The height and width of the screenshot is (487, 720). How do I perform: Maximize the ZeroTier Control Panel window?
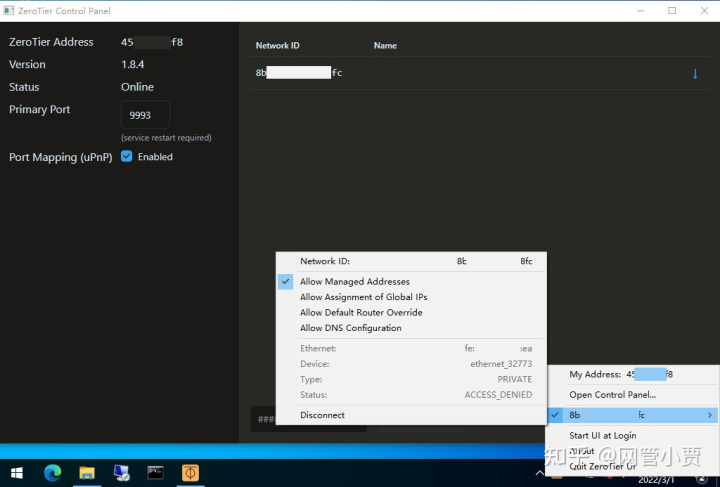pos(672,11)
